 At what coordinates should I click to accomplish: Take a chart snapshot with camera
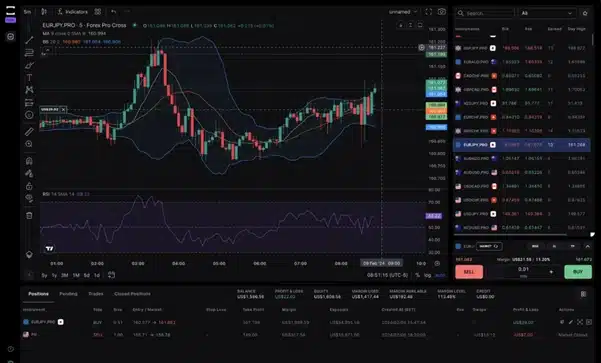pyautogui.click(x=442, y=12)
